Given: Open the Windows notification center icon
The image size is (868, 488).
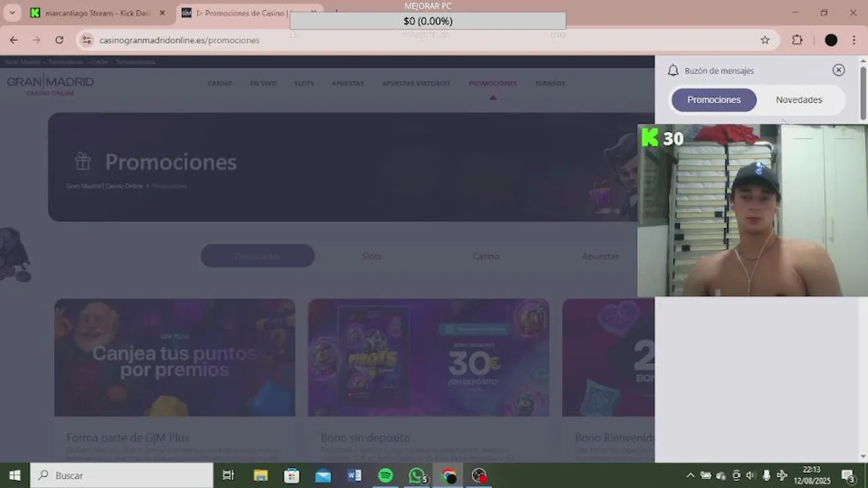Looking at the screenshot, I should click(848, 476).
